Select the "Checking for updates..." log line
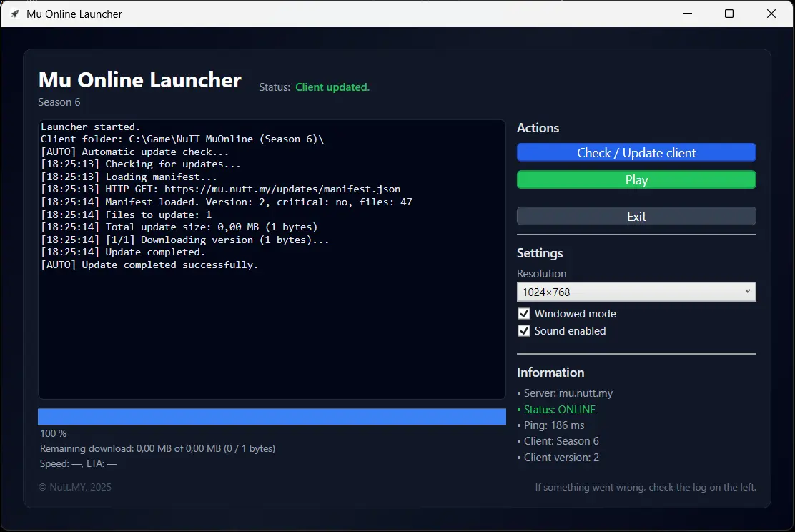This screenshot has height=532, width=795. pos(140,164)
